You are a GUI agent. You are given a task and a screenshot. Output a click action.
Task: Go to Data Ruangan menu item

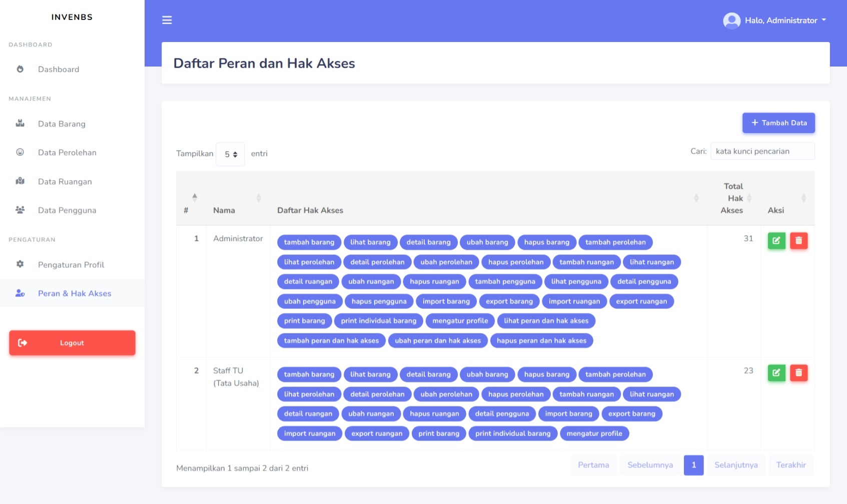[x=65, y=181]
